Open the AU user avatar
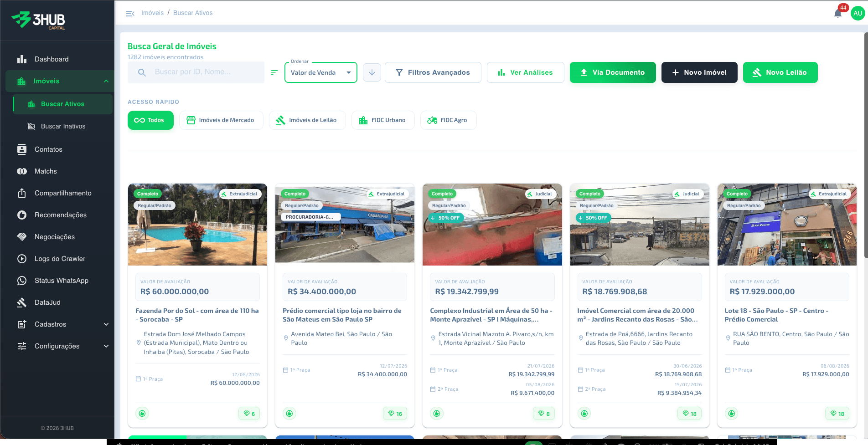The height and width of the screenshot is (445, 868). (858, 13)
